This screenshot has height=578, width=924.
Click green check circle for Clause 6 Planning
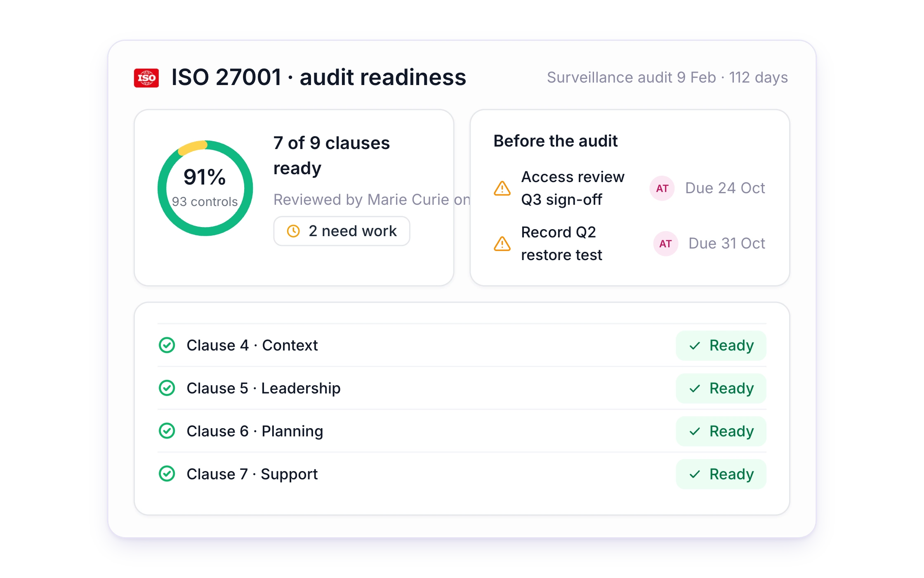(167, 431)
